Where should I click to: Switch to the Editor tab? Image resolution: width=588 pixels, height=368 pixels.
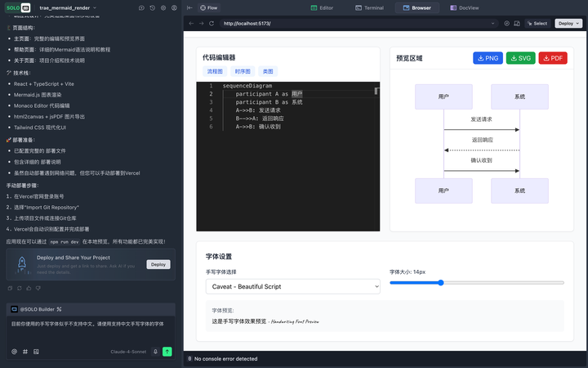322,7
